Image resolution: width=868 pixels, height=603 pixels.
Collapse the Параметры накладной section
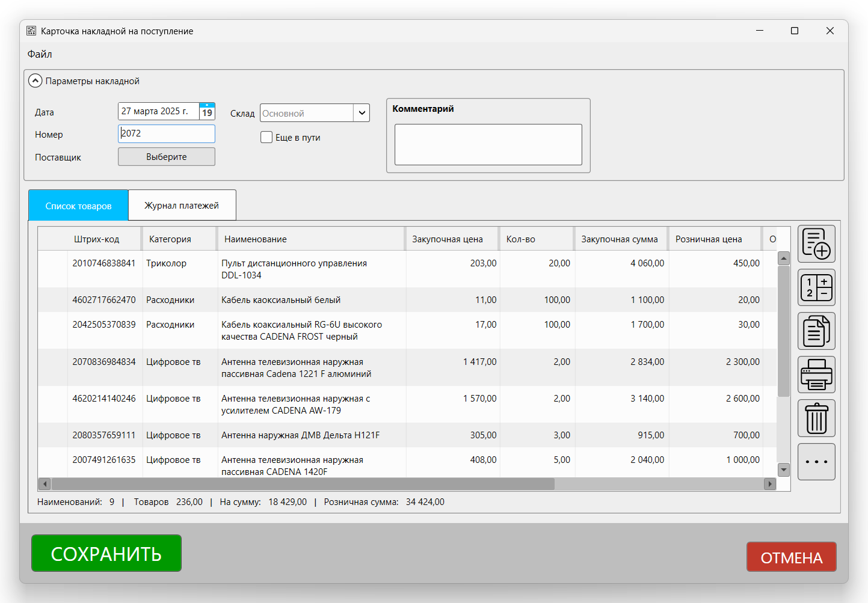35,81
